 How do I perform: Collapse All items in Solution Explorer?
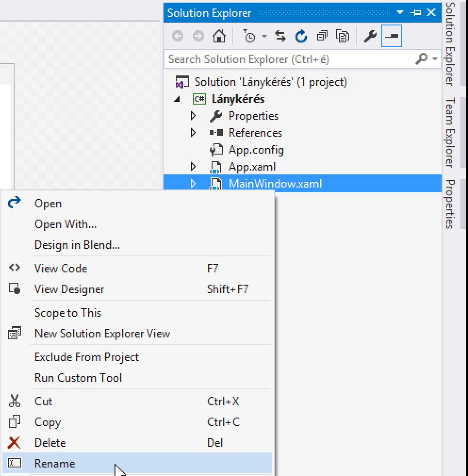click(x=322, y=36)
